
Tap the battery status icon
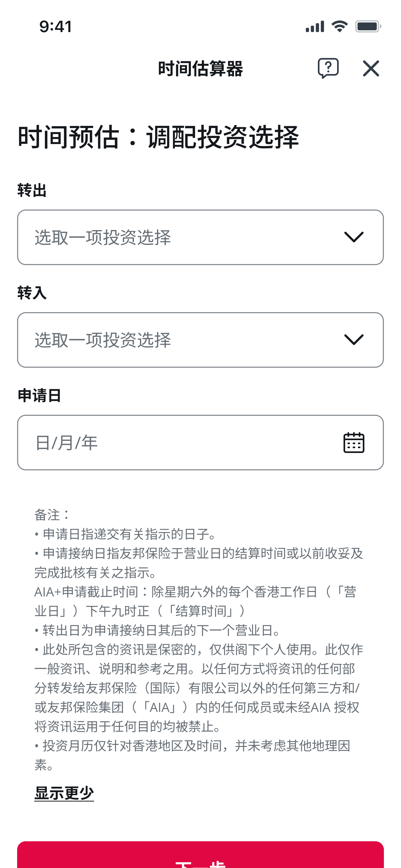(x=368, y=26)
